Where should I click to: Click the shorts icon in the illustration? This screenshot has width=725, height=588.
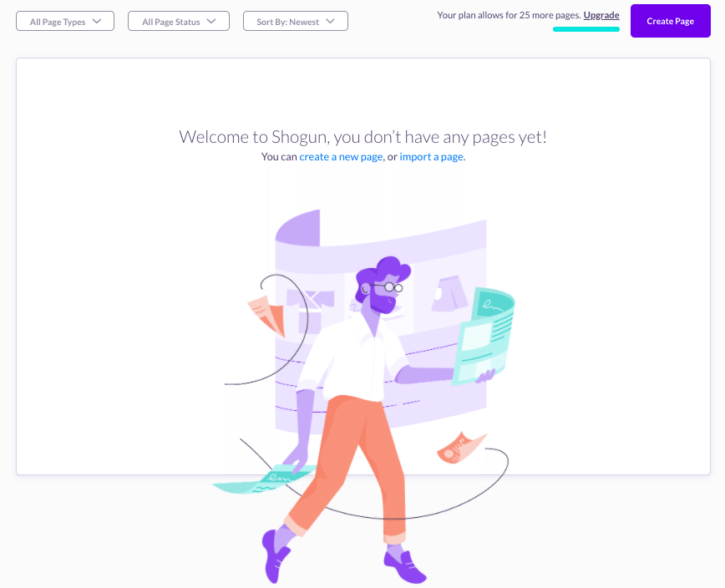pos(450,293)
